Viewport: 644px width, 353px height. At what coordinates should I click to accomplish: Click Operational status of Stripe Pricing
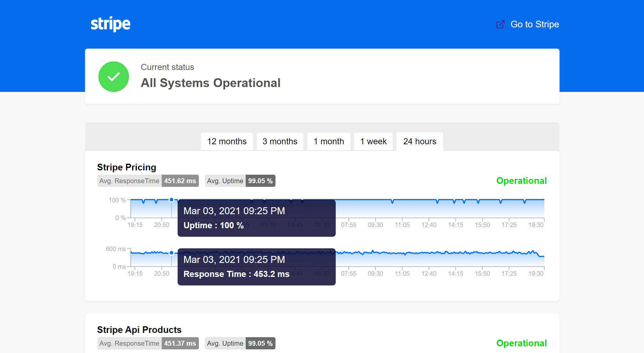(x=521, y=181)
